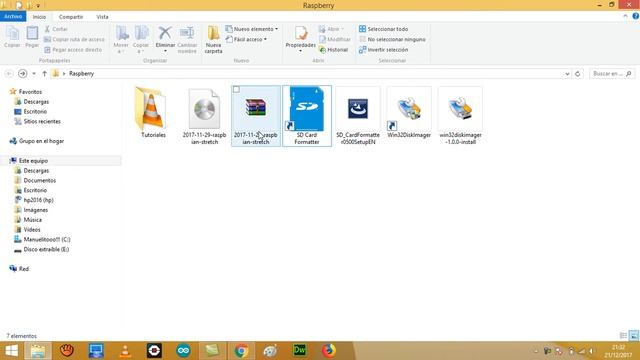
Task: Click the Buscar search field
Action: tap(612, 73)
